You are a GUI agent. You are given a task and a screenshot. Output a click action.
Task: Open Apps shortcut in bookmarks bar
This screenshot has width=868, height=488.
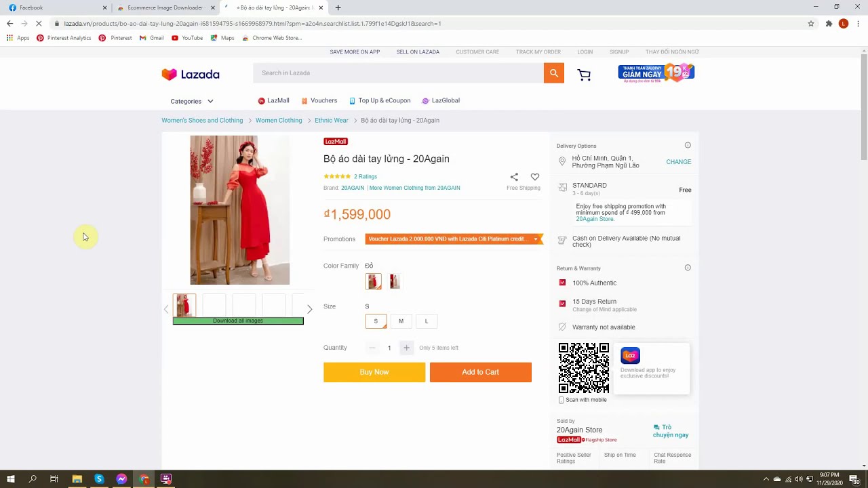pyautogui.click(x=18, y=38)
